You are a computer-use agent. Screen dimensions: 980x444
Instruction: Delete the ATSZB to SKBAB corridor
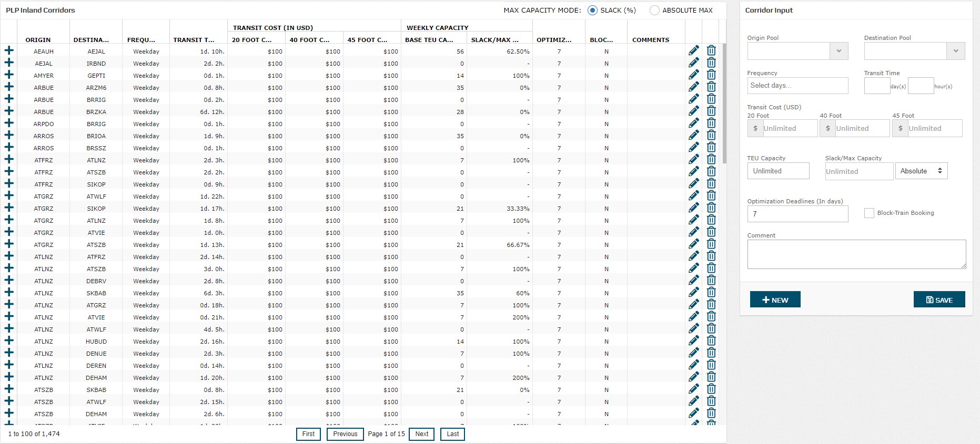point(711,389)
